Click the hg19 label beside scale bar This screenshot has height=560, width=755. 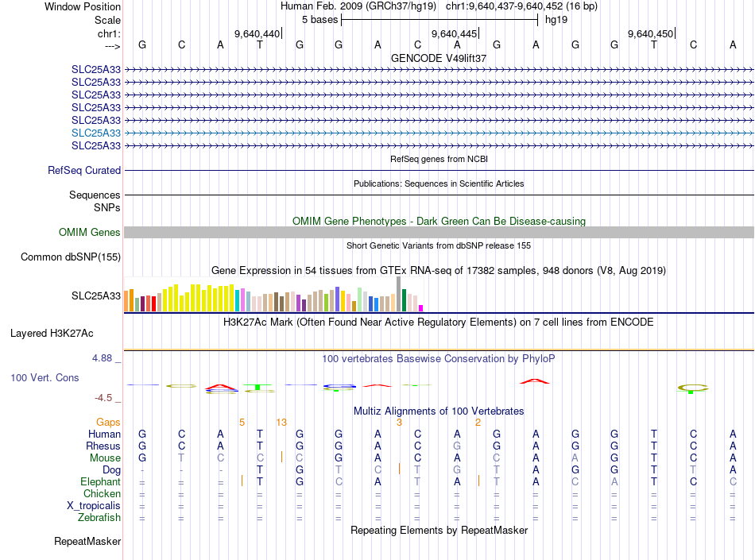556,20
